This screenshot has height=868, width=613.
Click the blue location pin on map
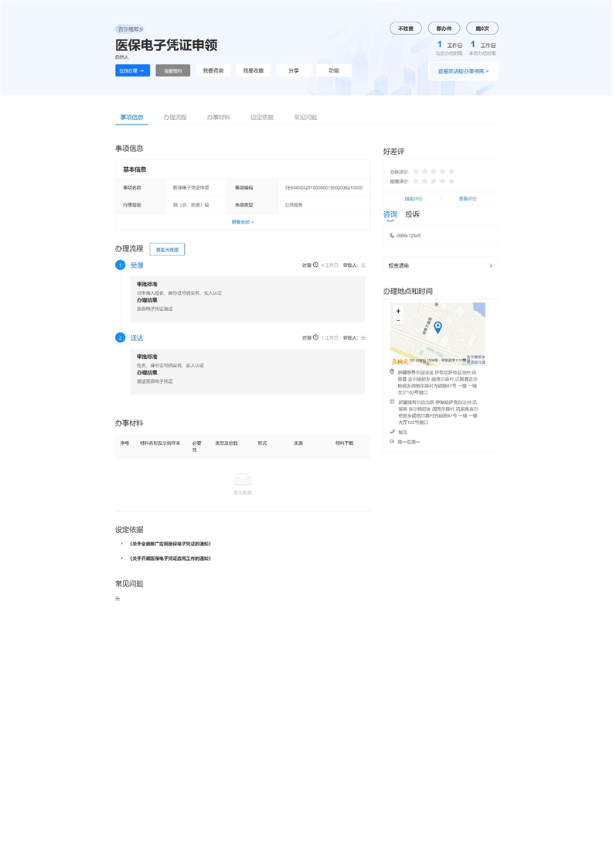click(437, 327)
